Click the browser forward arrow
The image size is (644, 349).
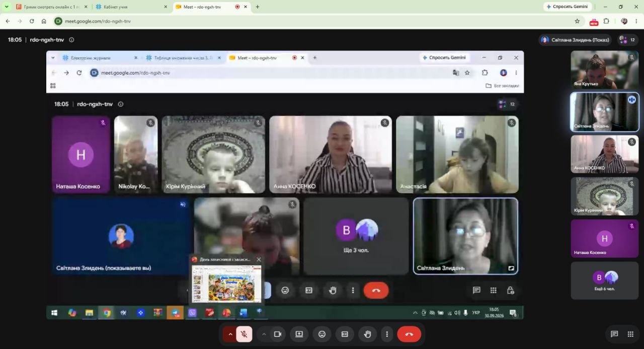pyautogui.click(x=20, y=21)
